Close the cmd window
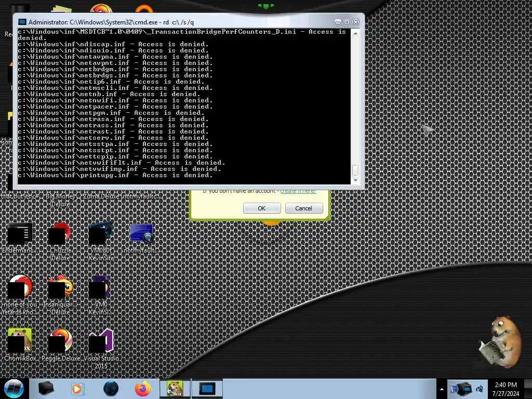This screenshot has height=399, width=532. click(355, 22)
